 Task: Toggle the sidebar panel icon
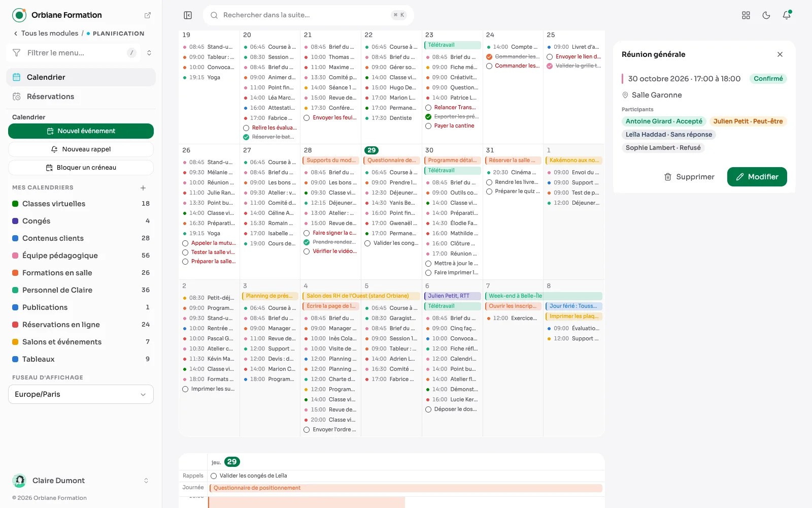[x=188, y=15]
